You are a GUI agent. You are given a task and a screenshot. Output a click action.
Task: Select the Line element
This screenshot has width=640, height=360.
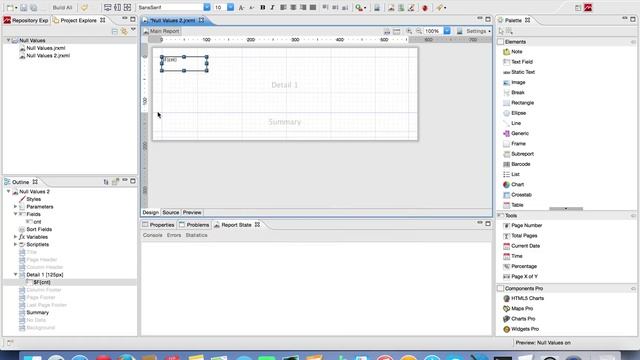(x=512, y=123)
